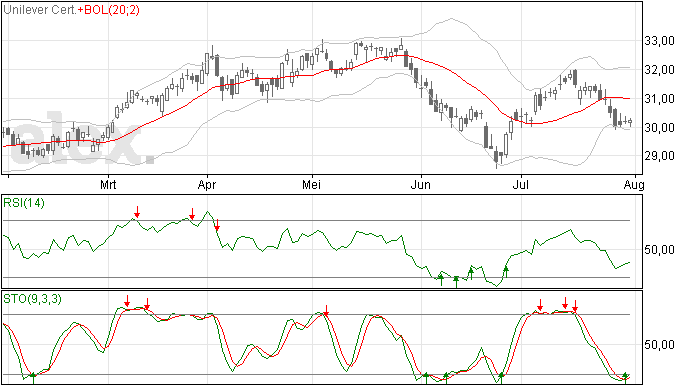
Task: Click the RSI green buy arrow before Jul
Action: (506, 271)
